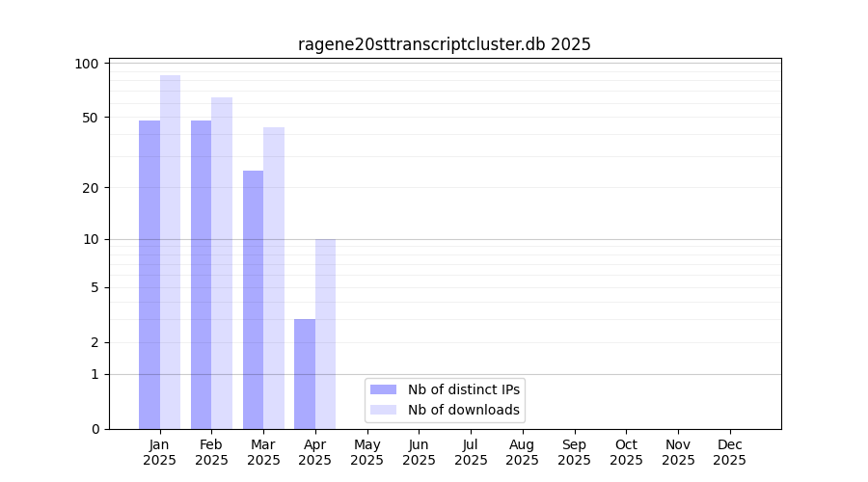Screen dimensions: 868x482
Task: Click the light blue downloads legend swatch
Action: point(383,410)
